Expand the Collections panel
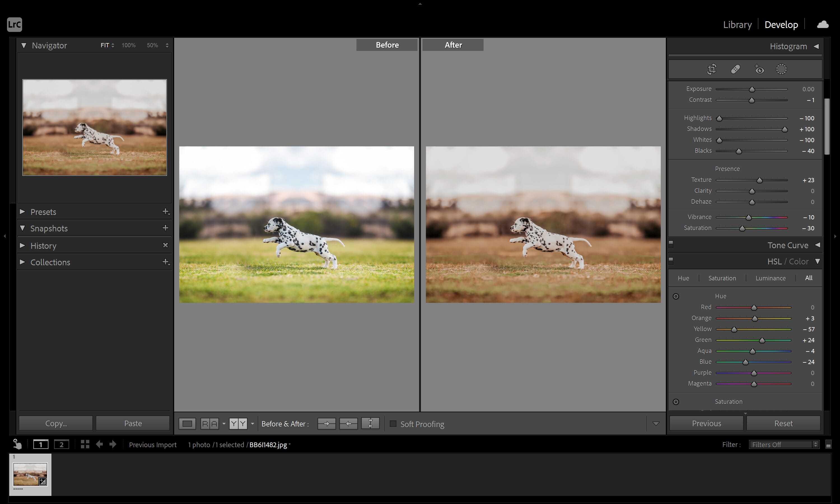This screenshot has height=504, width=840. point(22,262)
